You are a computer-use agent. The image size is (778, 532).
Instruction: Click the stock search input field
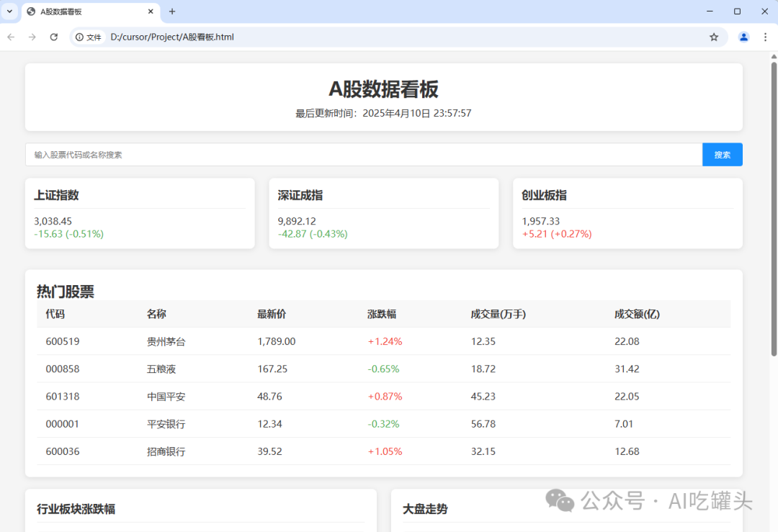(x=364, y=155)
